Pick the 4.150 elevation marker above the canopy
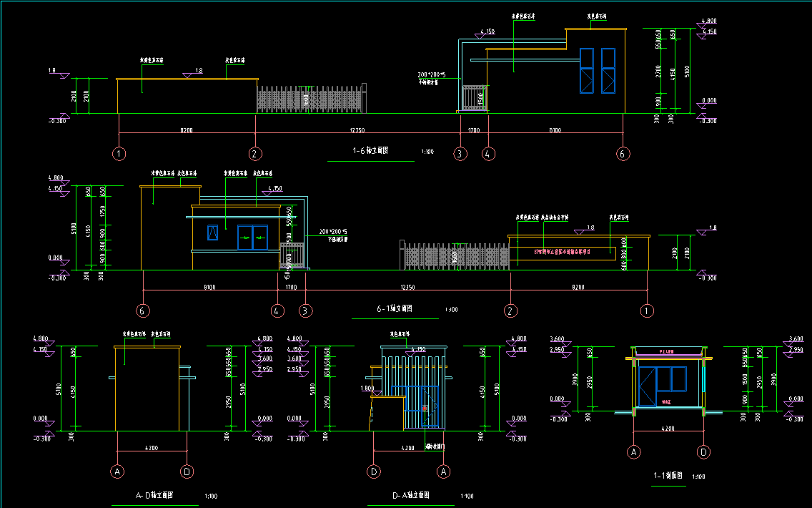This screenshot has height=508, width=812. [488, 32]
